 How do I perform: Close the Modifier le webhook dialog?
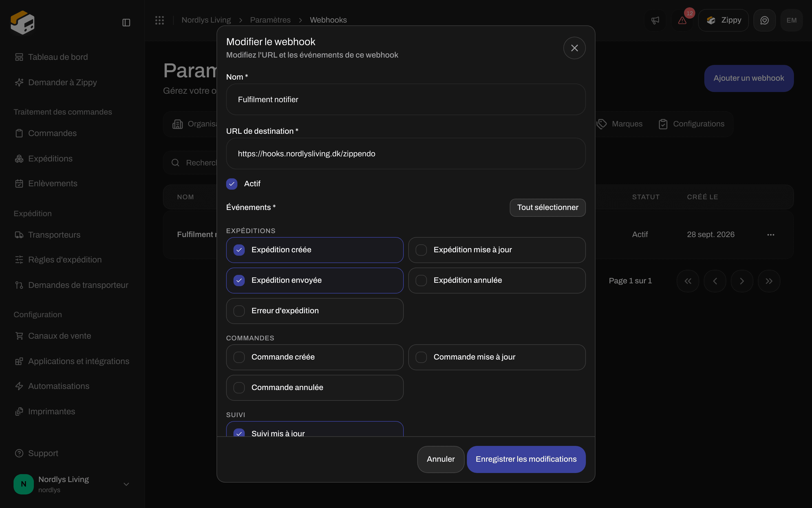click(x=574, y=48)
